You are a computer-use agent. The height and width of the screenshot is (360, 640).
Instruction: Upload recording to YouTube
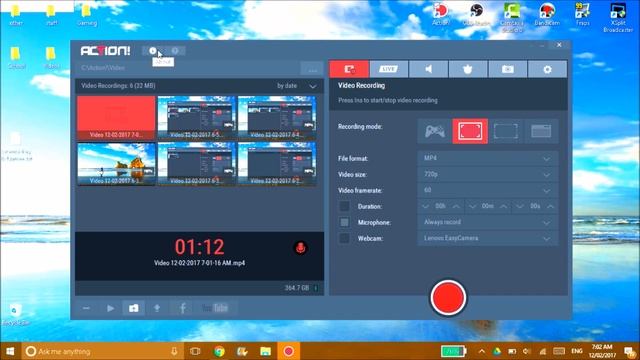(215, 308)
